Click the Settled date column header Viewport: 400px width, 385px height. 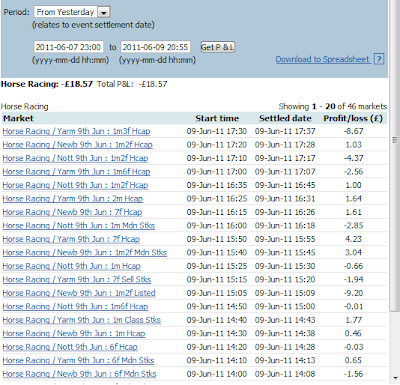click(x=285, y=118)
